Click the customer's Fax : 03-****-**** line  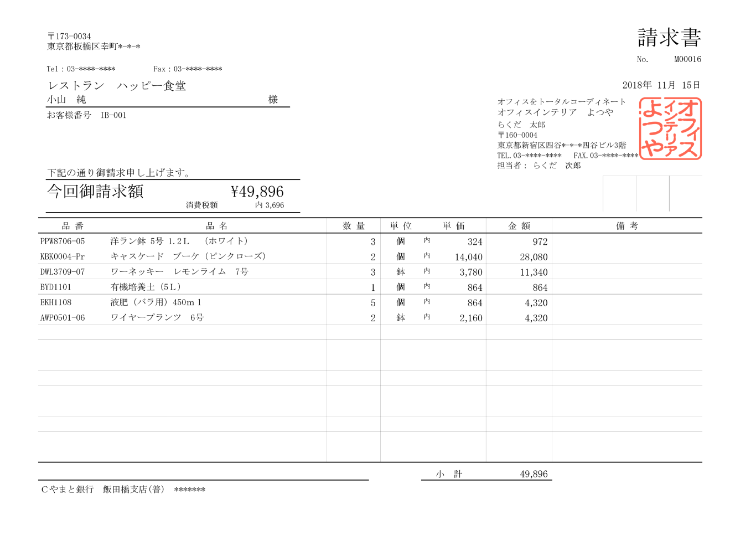[x=188, y=69]
